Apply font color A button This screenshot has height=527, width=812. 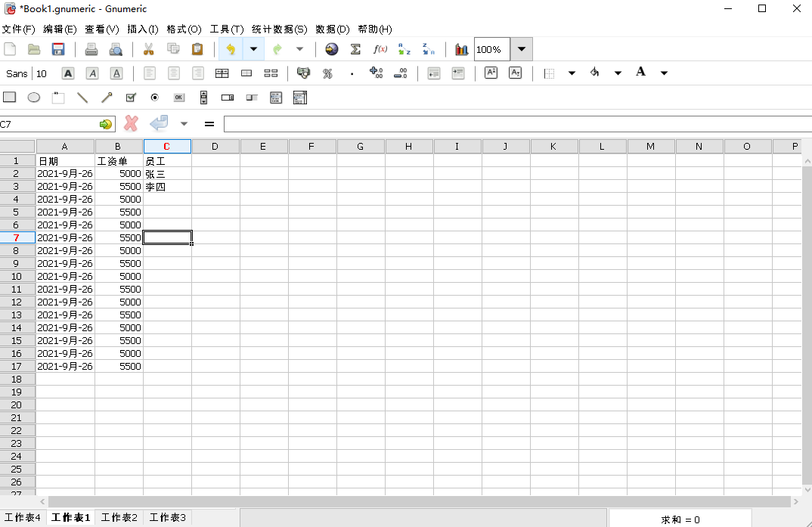coord(640,73)
